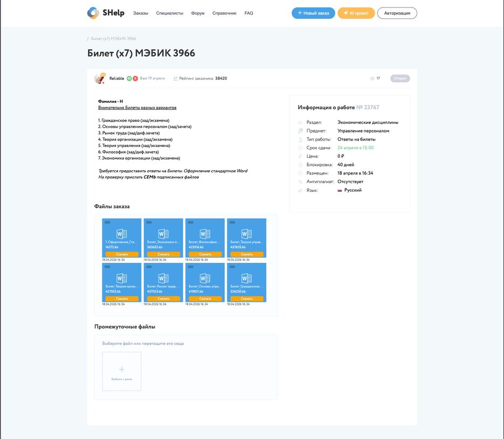504x439 pixels.
Task: Download the Билет_Теория орган file
Action: [122, 298]
